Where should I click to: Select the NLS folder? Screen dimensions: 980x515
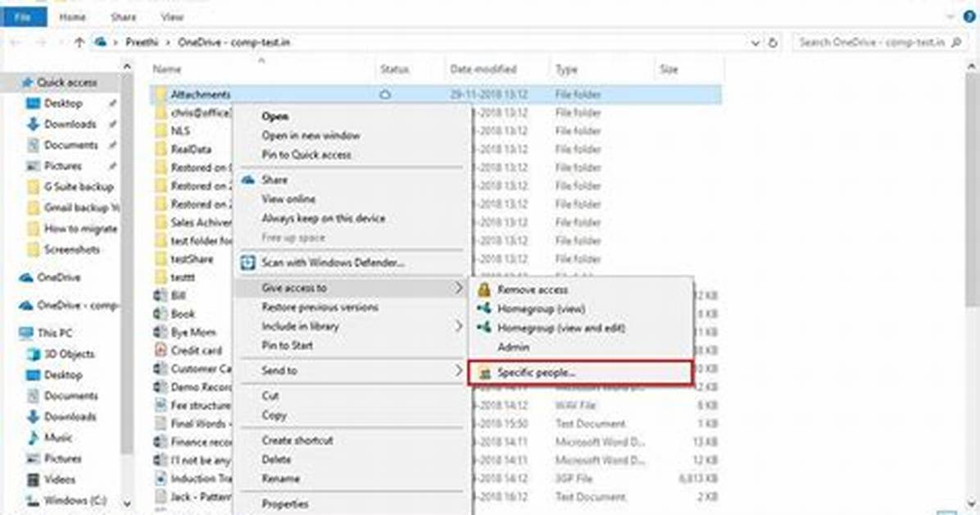[180, 130]
